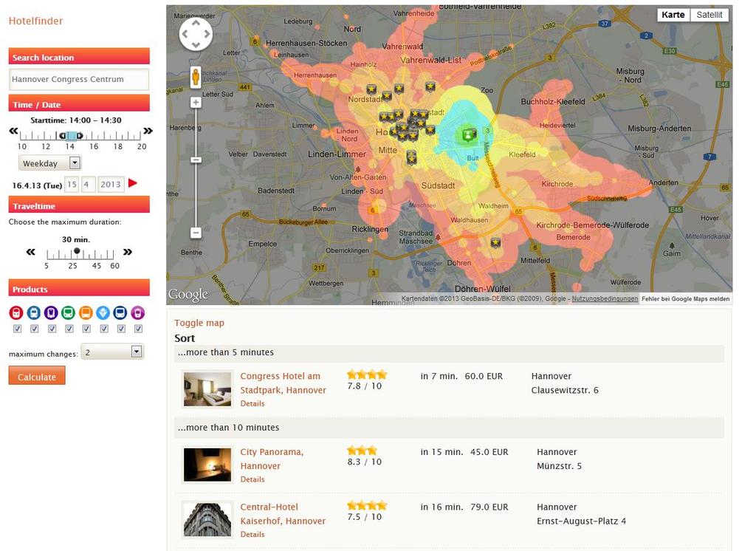756x551 pixels.
Task: Click the map zoom slider handle
Action: [x=196, y=160]
